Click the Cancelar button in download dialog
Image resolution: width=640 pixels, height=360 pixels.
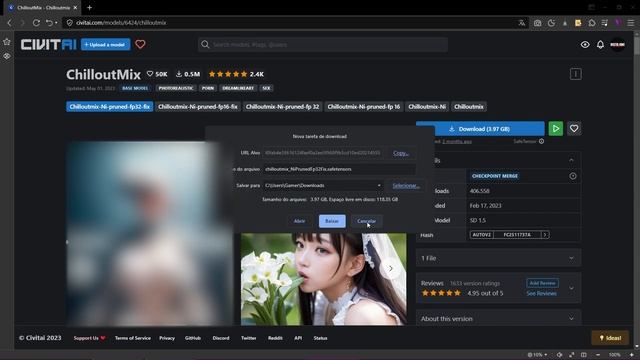pyautogui.click(x=367, y=221)
